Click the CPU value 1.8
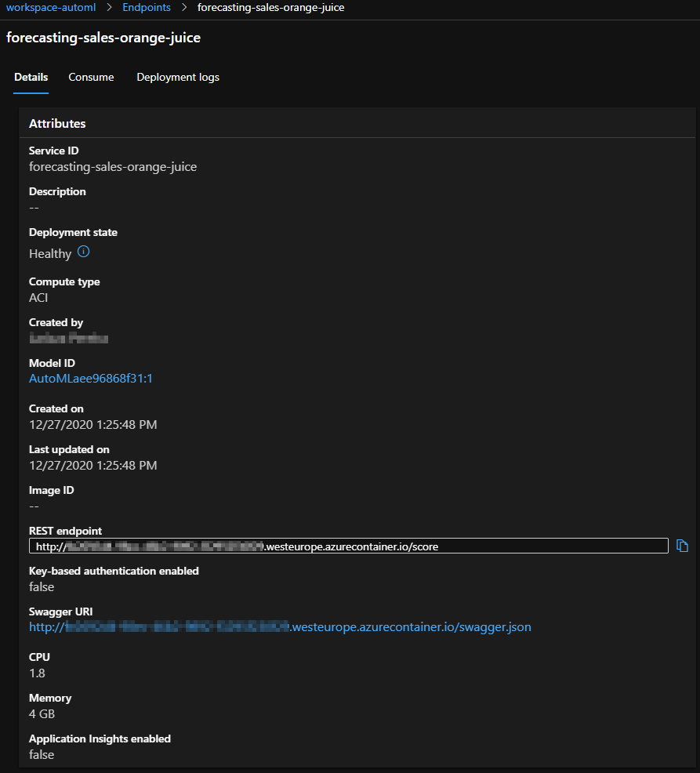700x773 pixels. pyautogui.click(x=38, y=673)
